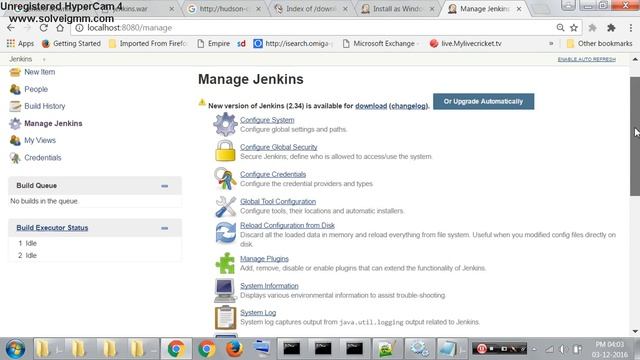The height and width of the screenshot is (360, 640).
Task: Click the wrench Global Tool Configuration icon
Action: (x=225, y=206)
